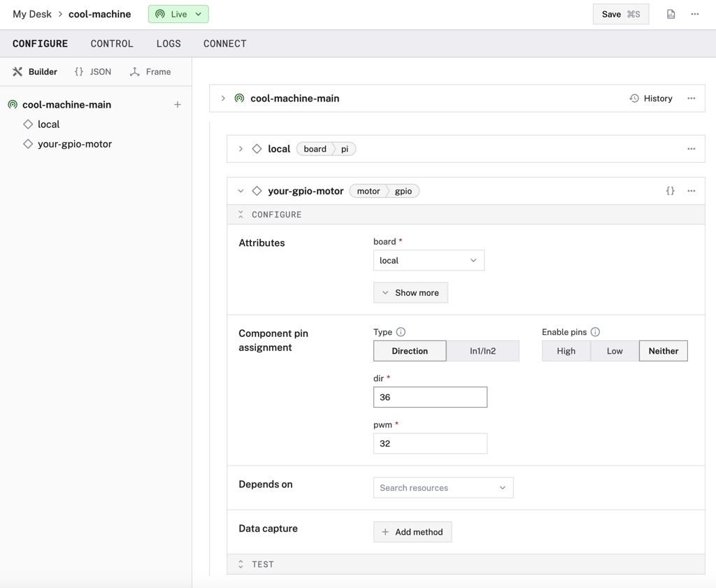
Task: Open the top-right three-dot menu in header
Action: [694, 14]
